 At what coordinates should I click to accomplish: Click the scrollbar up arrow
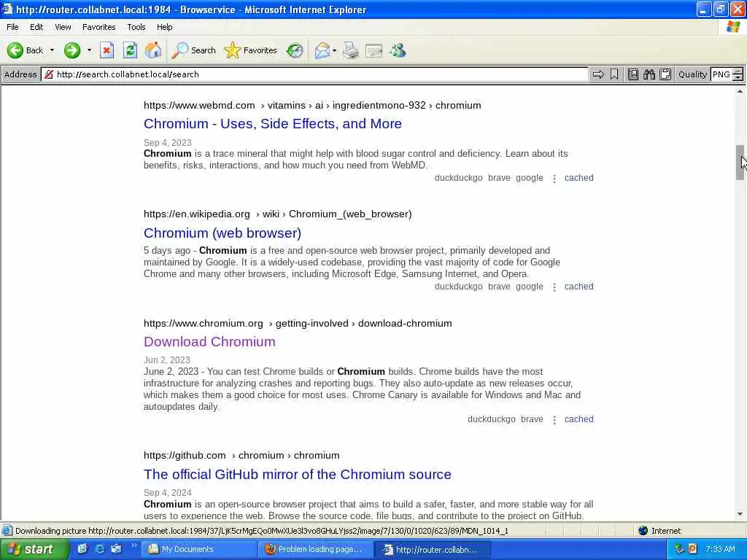[x=740, y=91]
